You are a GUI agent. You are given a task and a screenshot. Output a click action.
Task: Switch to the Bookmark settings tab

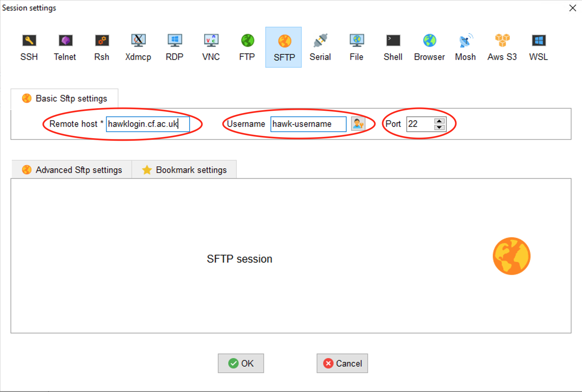tap(184, 170)
